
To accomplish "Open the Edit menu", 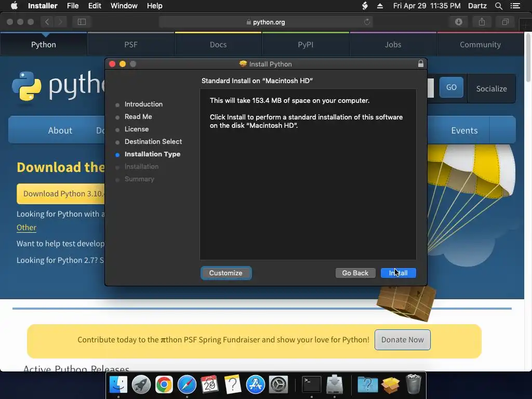I will point(95,6).
